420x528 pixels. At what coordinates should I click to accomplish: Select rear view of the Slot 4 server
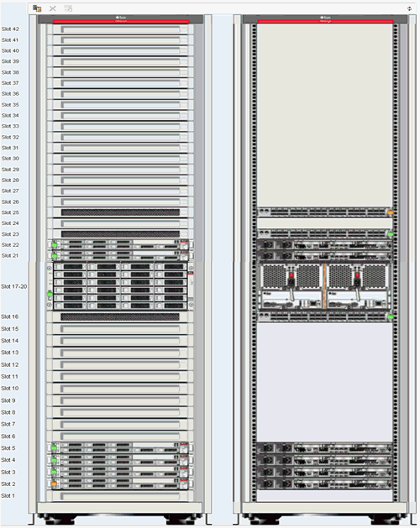(325, 460)
